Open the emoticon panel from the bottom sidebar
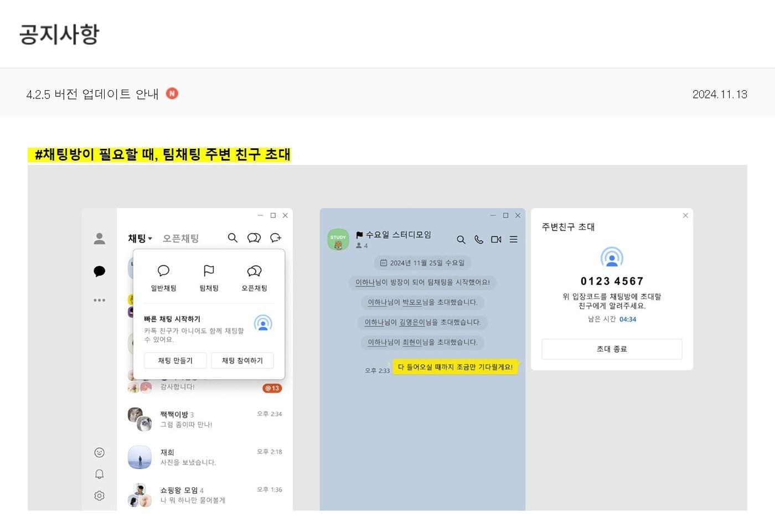The width and height of the screenshot is (775, 532). [x=100, y=452]
